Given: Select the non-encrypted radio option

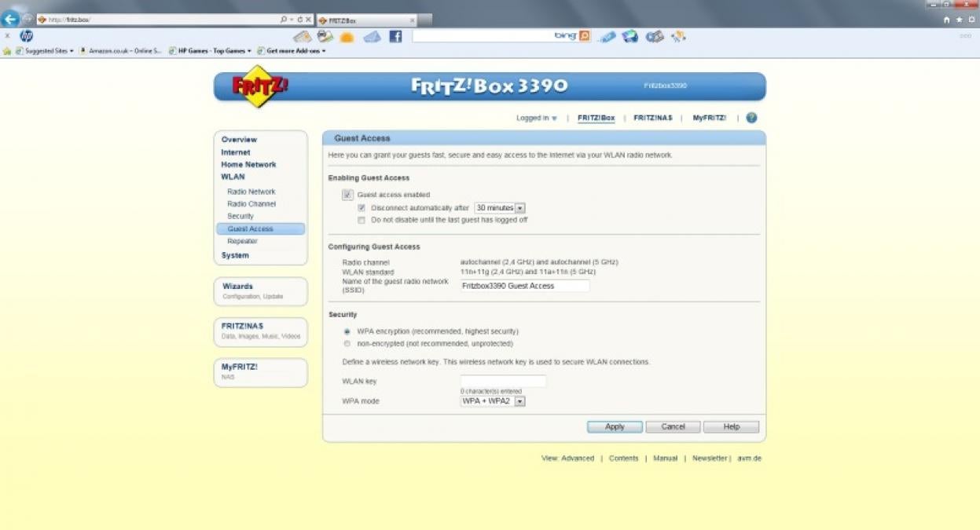Looking at the screenshot, I should (x=347, y=344).
